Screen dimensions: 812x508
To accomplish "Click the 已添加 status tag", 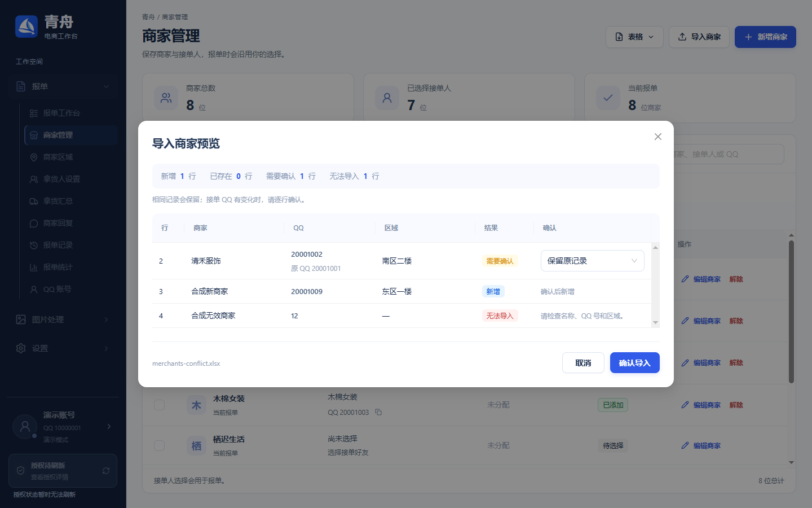I will (613, 405).
